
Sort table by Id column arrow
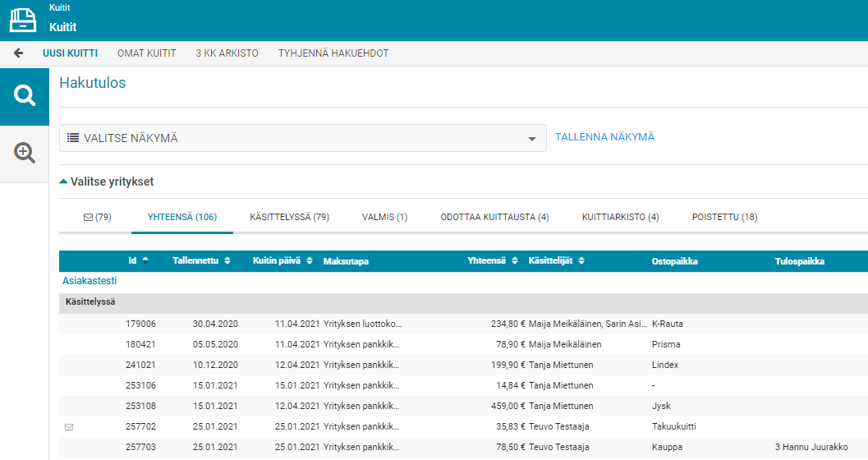tap(145, 260)
